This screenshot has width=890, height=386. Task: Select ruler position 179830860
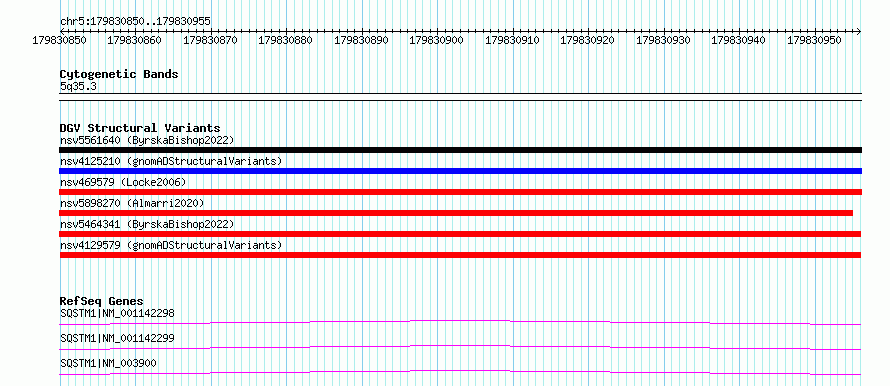point(135,40)
